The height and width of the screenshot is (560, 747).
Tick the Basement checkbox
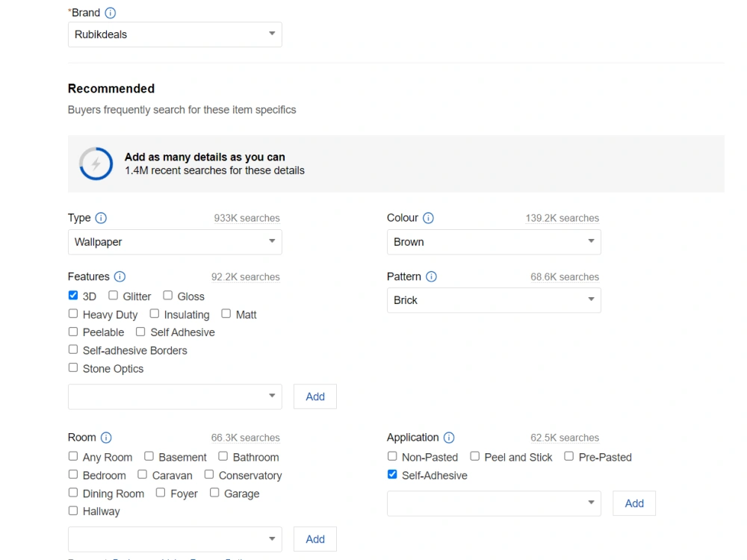[149, 456]
